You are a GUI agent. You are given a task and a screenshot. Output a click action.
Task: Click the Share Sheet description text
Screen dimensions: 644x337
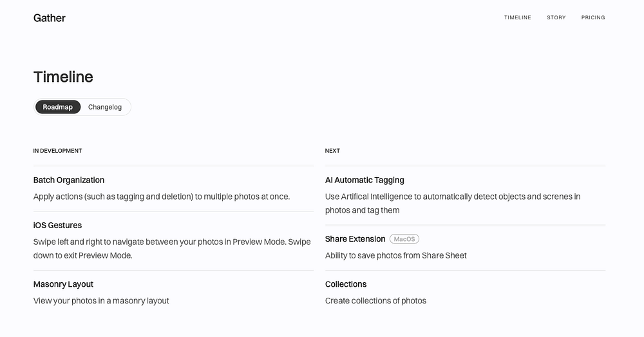point(395,255)
